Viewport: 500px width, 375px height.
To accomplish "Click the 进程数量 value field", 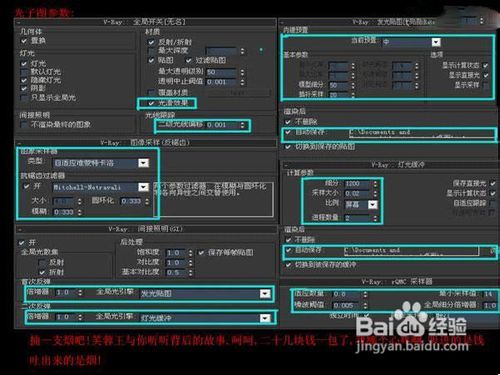I will [x=357, y=218].
